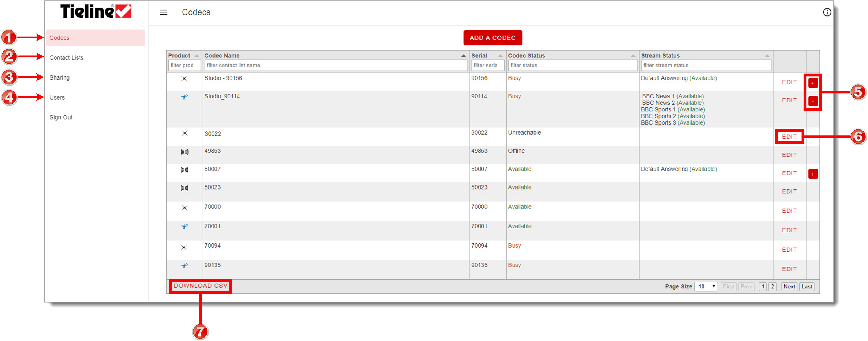Click the info icon in header
The height and width of the screenshot is (341, 868).
827,12
